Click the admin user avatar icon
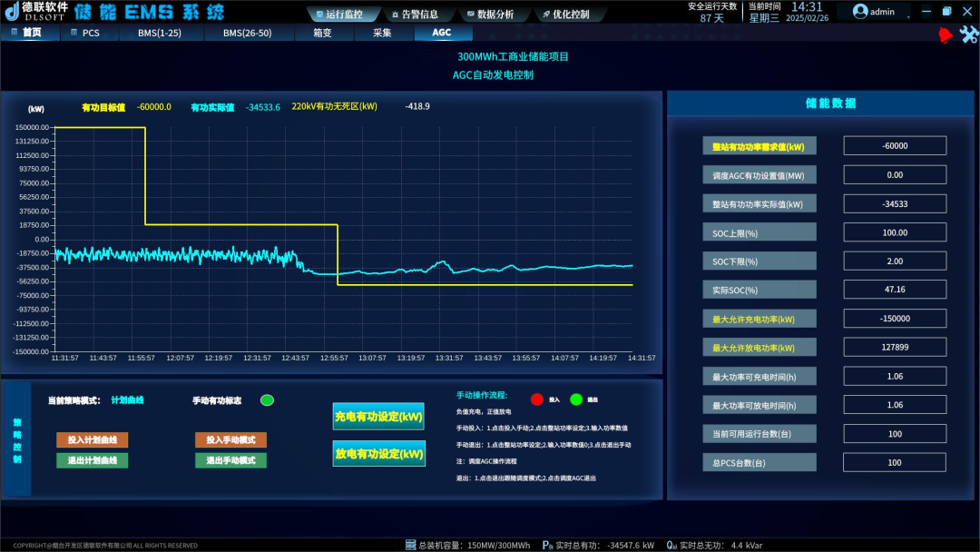The width and height of the screenshot is (980, 552). (860, 12)
